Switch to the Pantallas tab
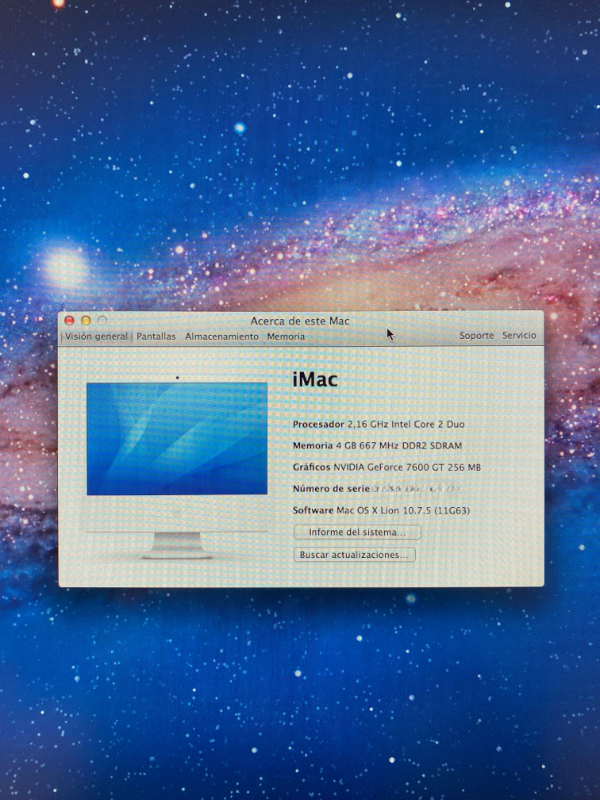600x800 pixels. 156,337
